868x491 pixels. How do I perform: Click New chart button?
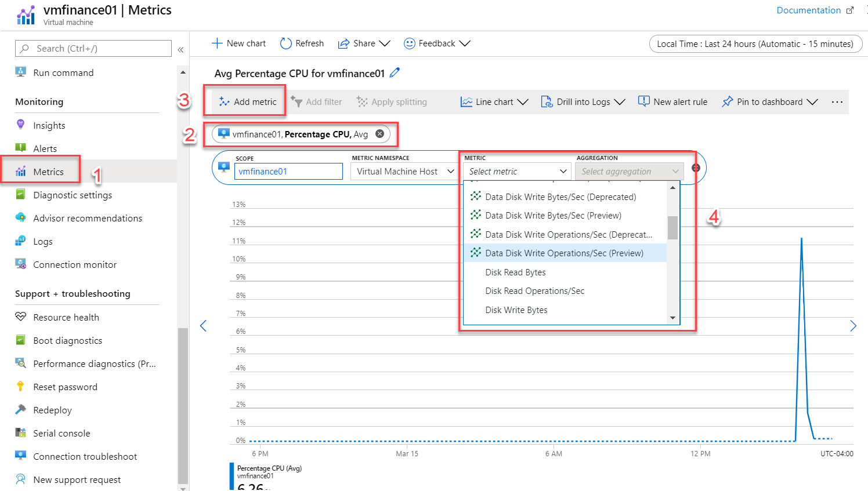point(239,43)
